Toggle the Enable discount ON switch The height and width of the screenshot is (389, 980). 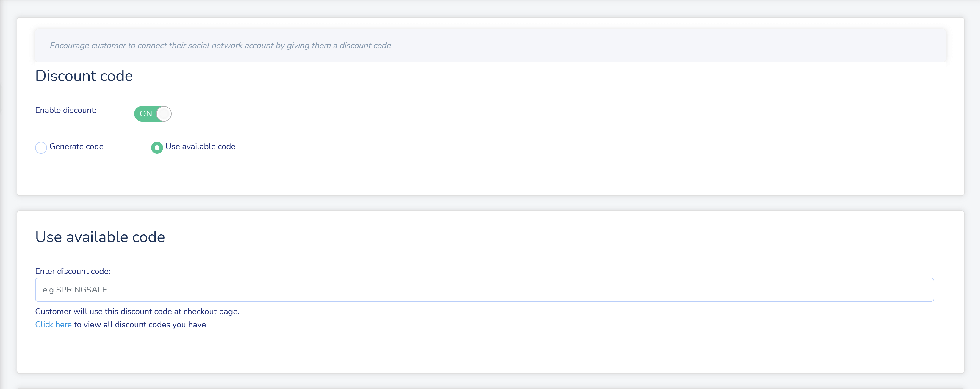click(153, 113)
